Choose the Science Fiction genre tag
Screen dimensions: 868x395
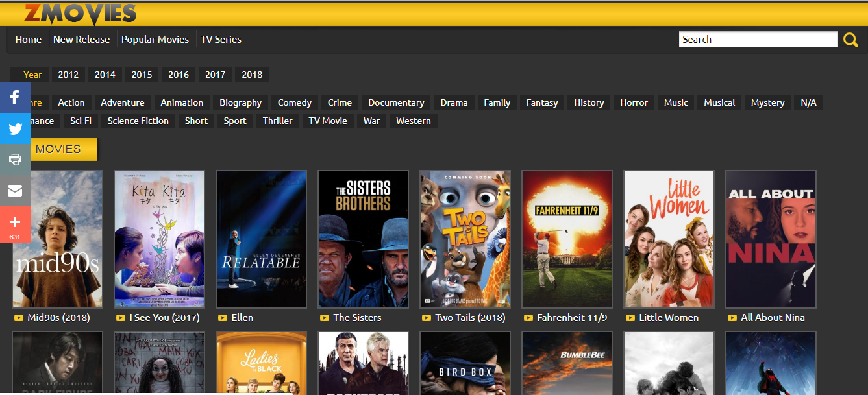138,121
